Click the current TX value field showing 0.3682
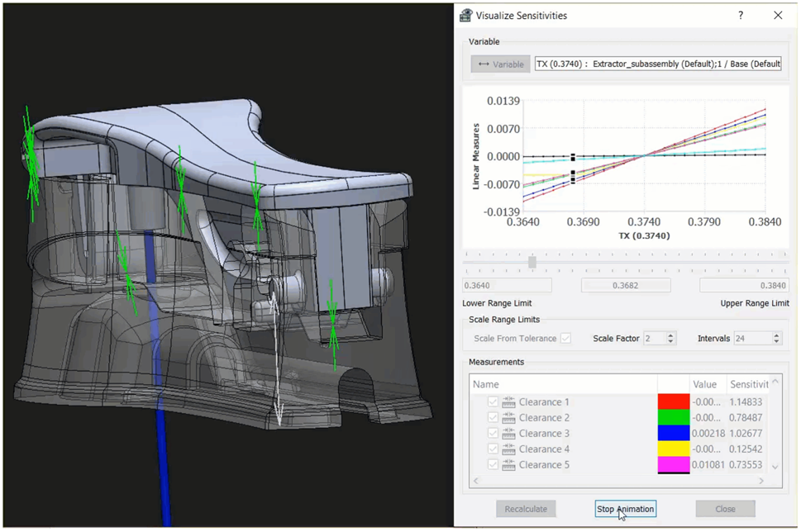The height and width of the screenshot is (532, 801). point(624,285)
